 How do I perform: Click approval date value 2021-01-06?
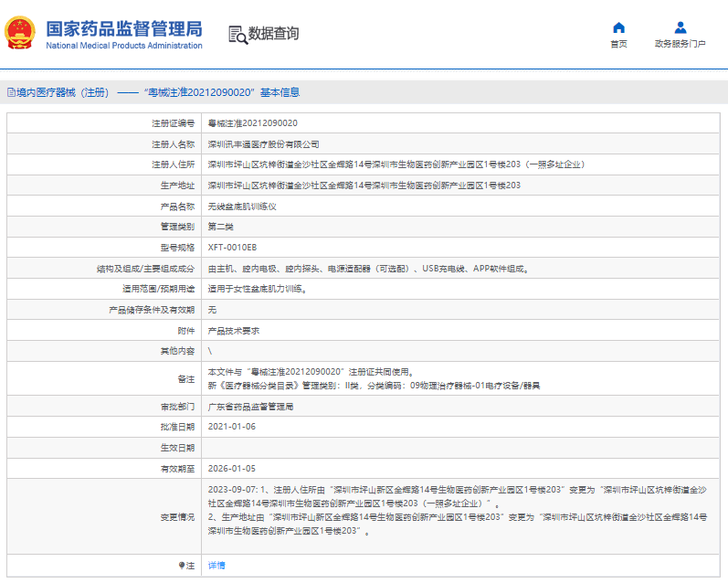click(x=232, y=427)
